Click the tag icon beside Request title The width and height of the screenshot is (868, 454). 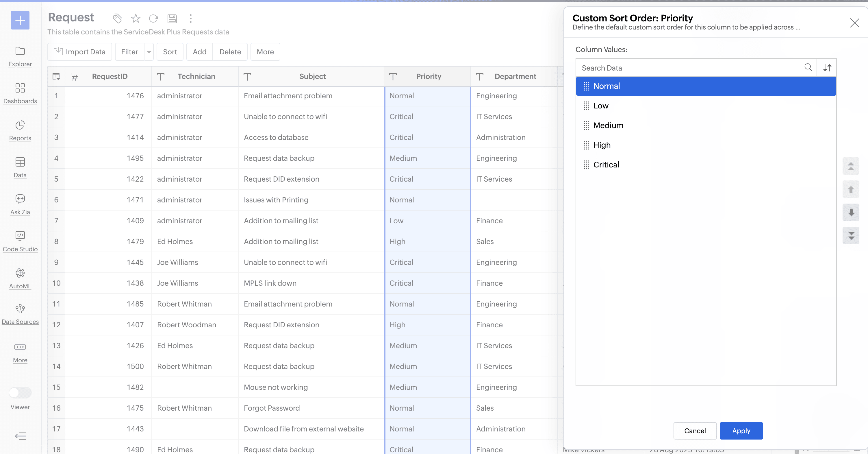coord(117,18)
